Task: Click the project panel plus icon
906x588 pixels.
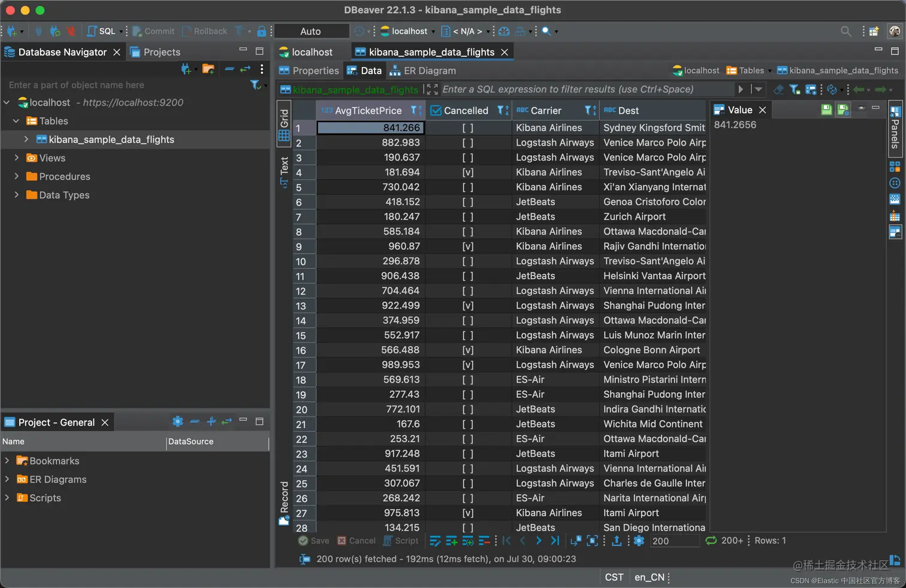Action: coord(211,422)
